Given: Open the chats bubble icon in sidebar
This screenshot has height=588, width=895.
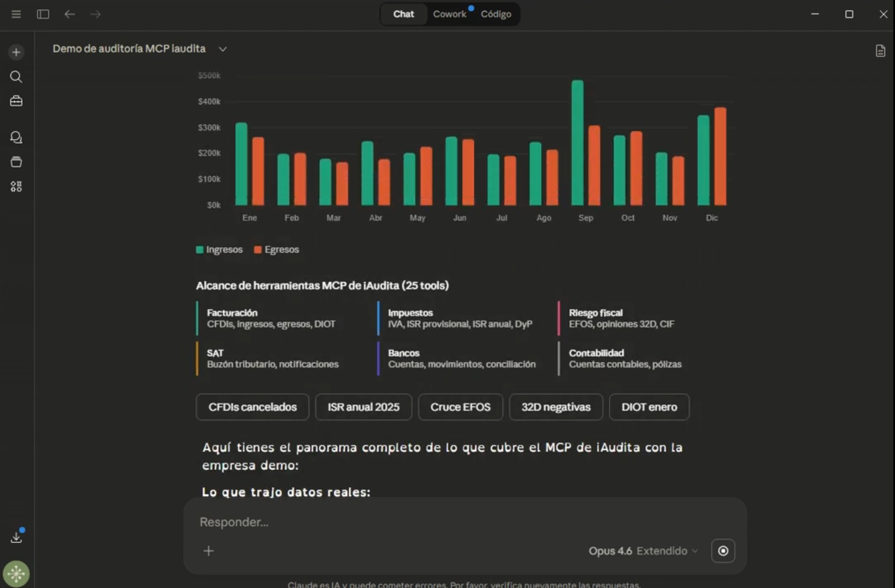Looking at the screenshot, I should pyautogui.click(x=16, y=137).
